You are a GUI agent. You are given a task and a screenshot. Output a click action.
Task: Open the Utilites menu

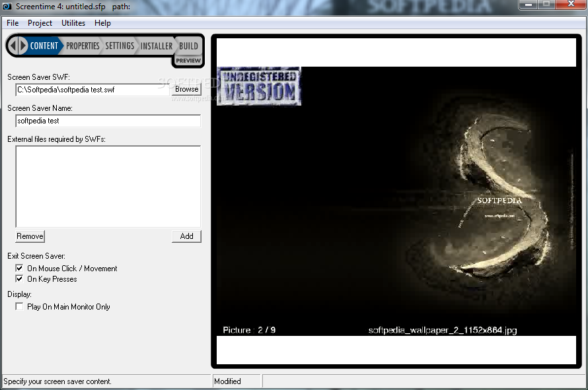tap(73, 23)
